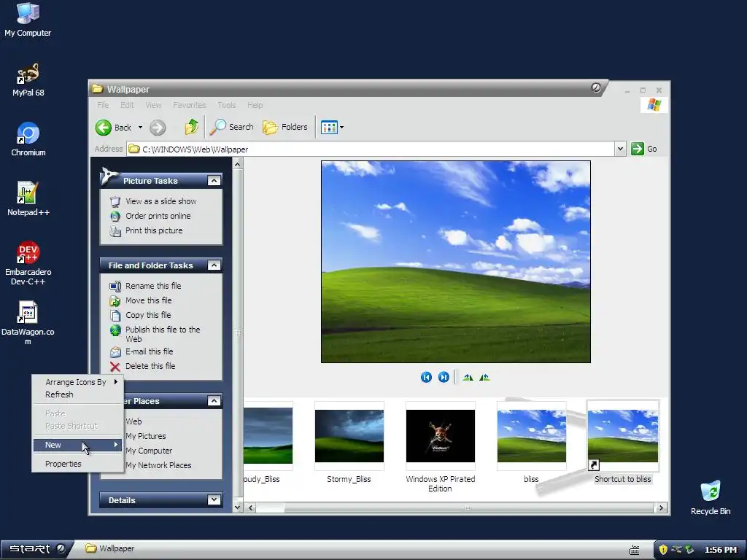Toggle the Folders pane
The width and height of the screenshot is (747, 560).
pyautogui.click(x=285, y=127)
